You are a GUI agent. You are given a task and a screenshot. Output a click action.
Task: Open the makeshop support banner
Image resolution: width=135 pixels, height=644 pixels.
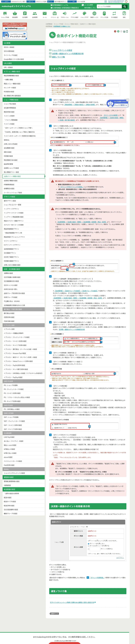point(15,27)
